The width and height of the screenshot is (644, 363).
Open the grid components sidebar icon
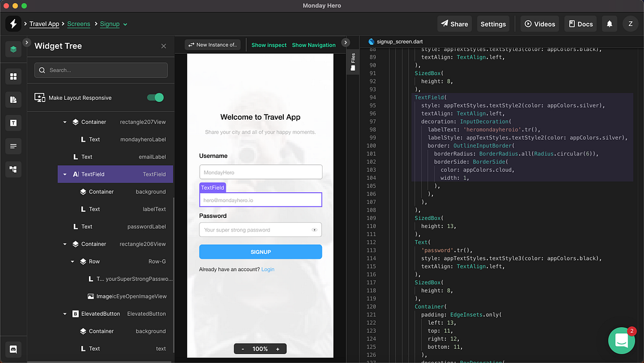[13, 76]
